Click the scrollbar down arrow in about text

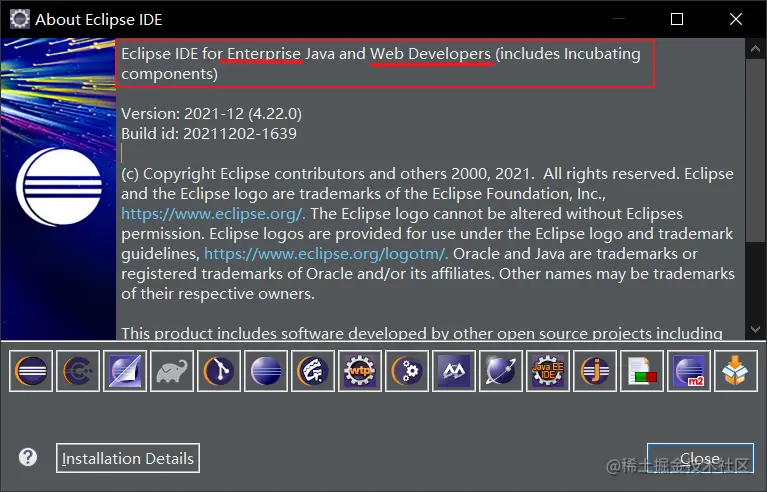click(755, 330)
